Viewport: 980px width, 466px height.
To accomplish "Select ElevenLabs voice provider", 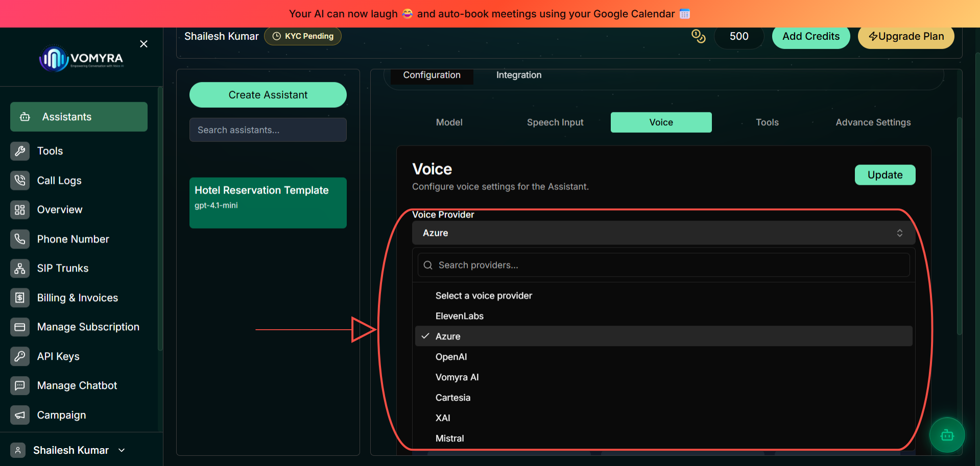I will coord(663,316).
